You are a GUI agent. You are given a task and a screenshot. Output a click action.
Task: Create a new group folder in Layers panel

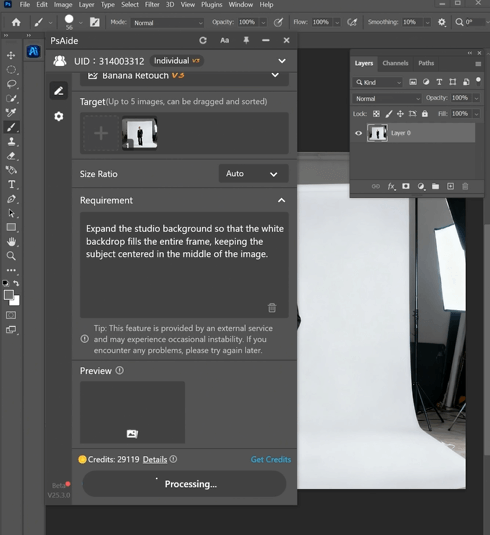435,186
